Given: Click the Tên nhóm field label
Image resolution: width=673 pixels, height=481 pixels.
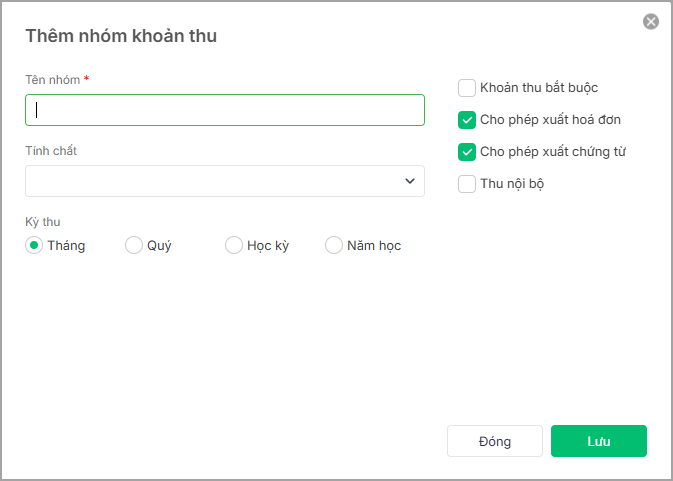Looking at the screenshot, I should click(52, 79).
